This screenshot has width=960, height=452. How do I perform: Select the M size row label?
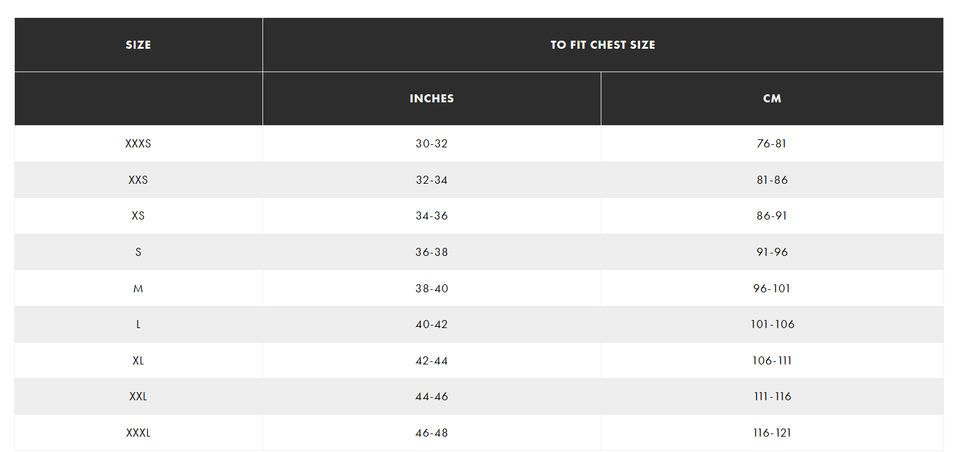138,288
